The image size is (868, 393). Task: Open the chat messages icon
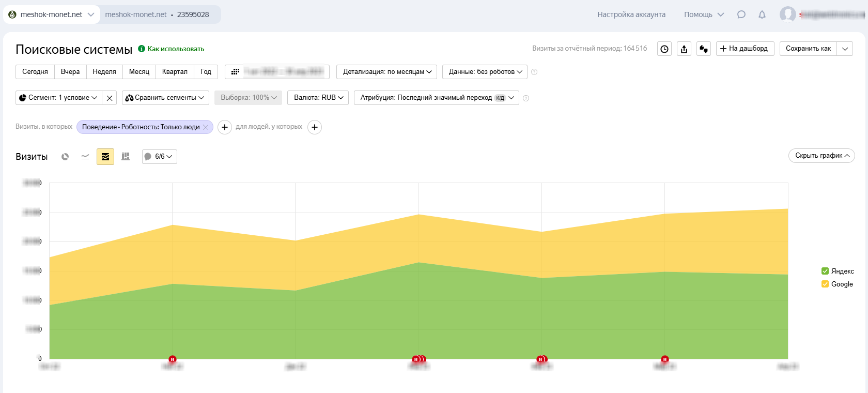click(741, 14)
